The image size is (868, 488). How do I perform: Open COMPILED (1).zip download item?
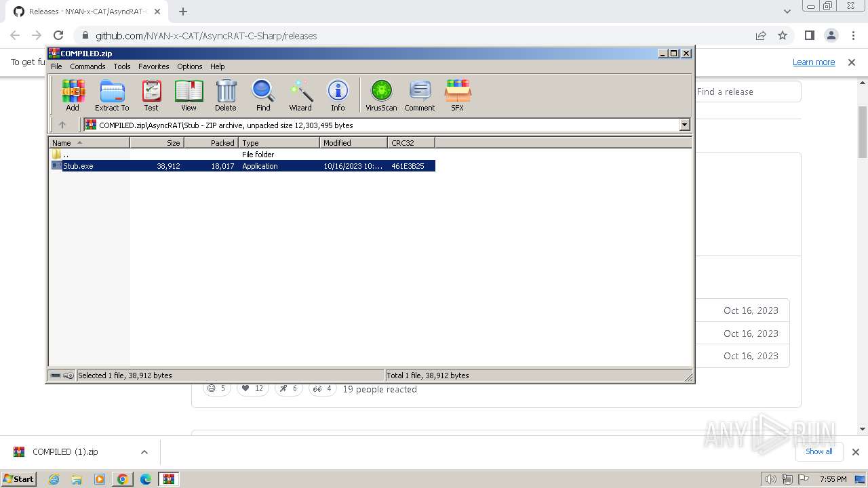(x=65, y=452)
